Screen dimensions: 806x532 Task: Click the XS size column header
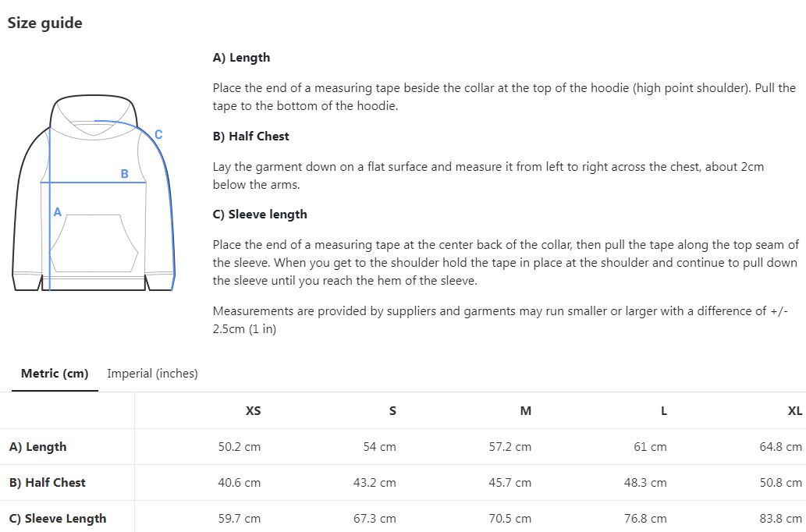click(253, 410)
